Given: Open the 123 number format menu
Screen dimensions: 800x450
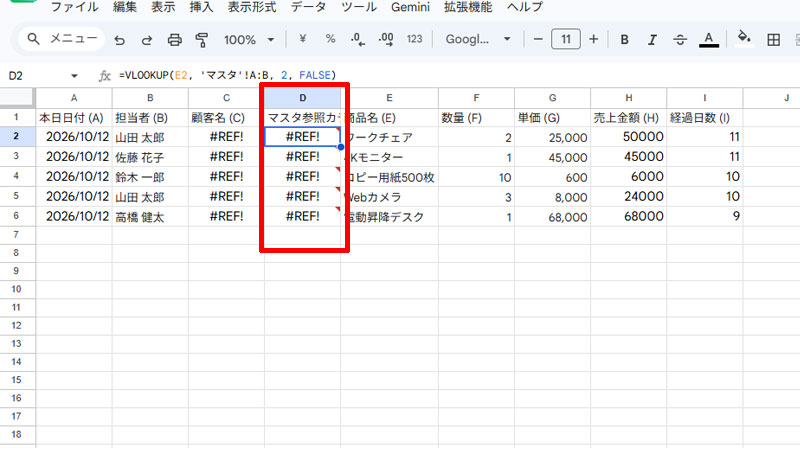Looking at the screenshot, I should tap(414, 39).
